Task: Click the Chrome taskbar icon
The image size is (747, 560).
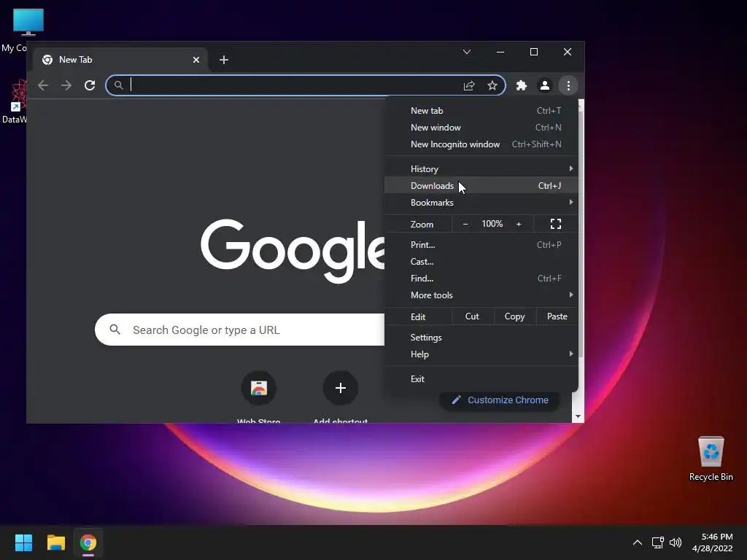Action: 88,542
